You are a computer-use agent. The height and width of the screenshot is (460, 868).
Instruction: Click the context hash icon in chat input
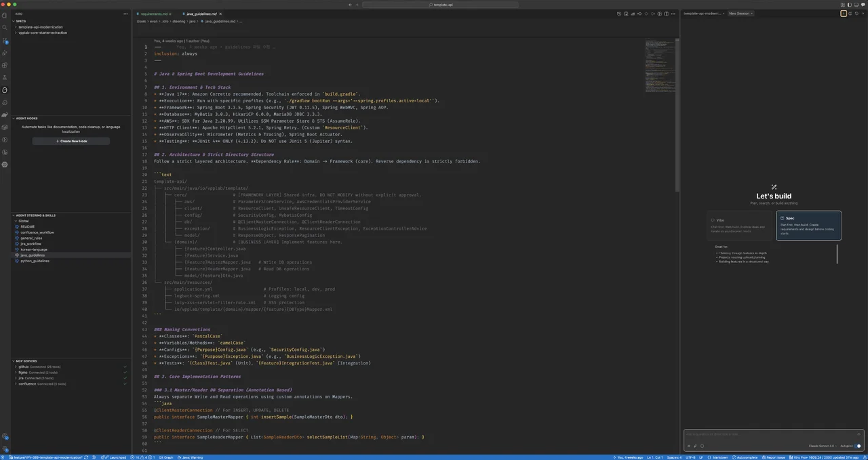689,446
